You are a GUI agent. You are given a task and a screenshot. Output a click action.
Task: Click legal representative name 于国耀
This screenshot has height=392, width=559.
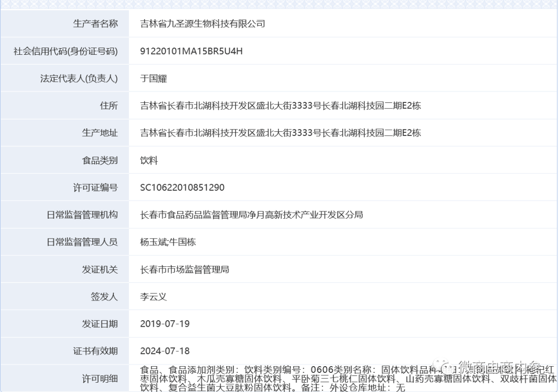pos(153,78)
